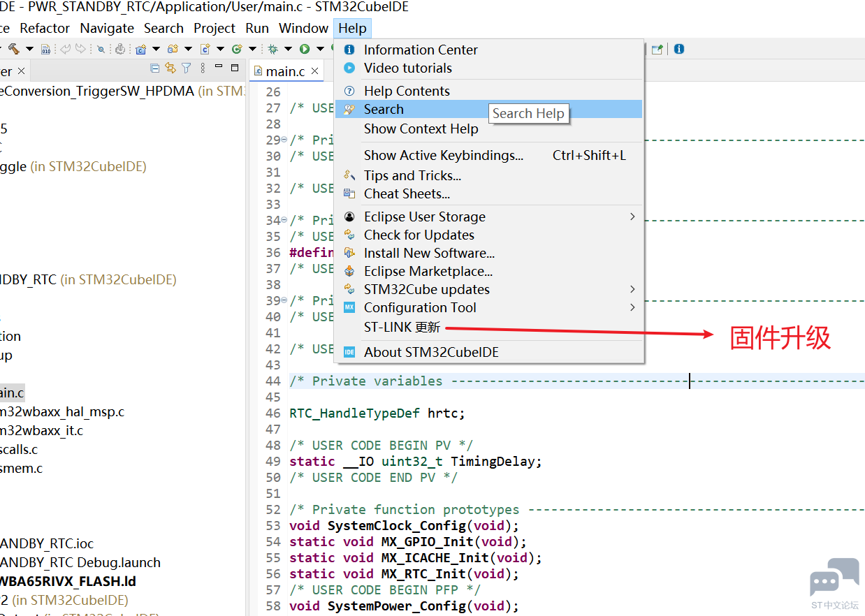865x616 pixels.
Task: Click the Pin Editor icon in toolbar
Action: (x=657, y=49)
